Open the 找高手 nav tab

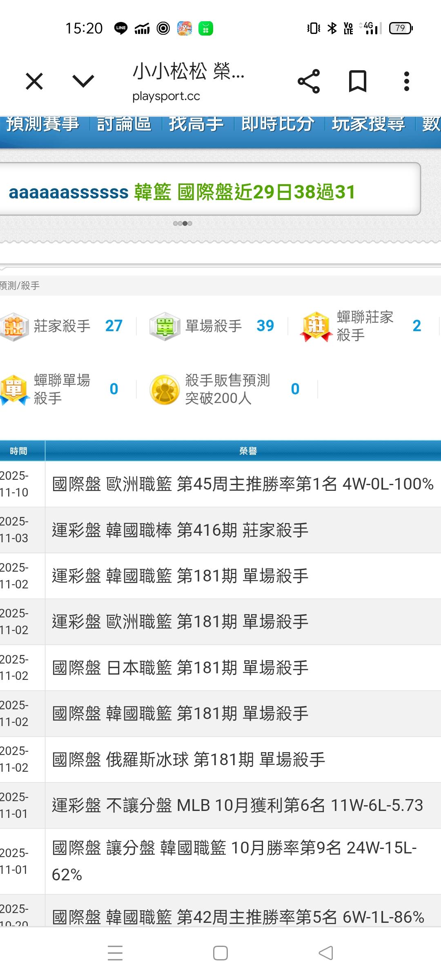196,124
